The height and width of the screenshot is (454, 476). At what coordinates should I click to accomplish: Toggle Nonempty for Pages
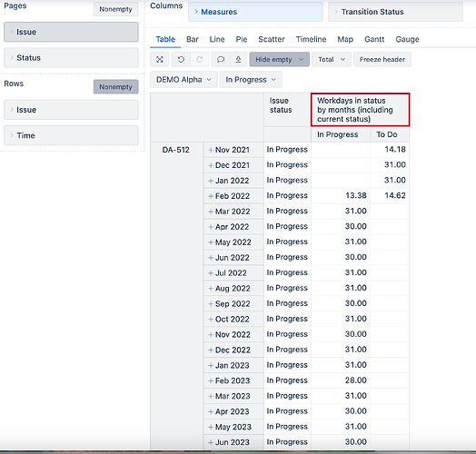(x=115, y=9)
